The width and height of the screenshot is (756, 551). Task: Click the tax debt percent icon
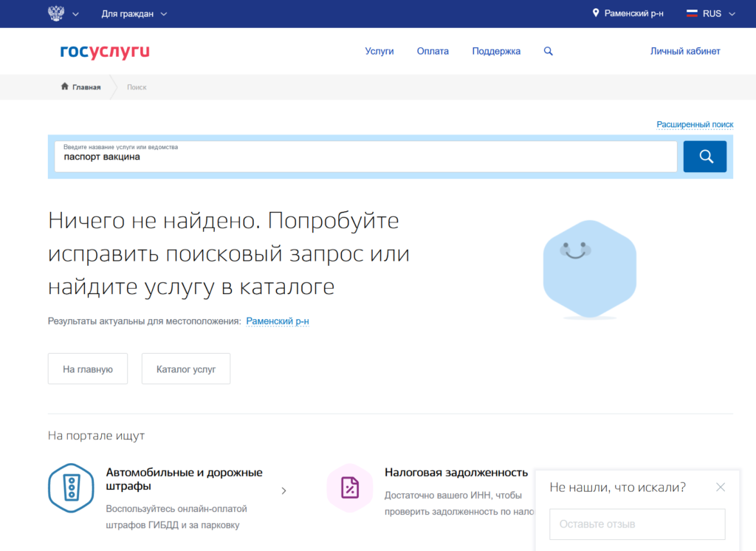349,487
